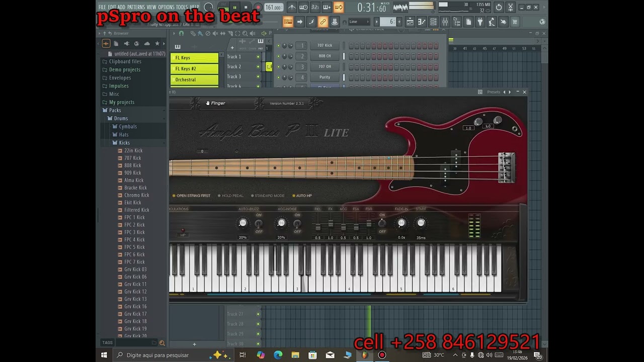Toggle the on/off switch beside FADE-IN
Viewport: 644px width, 362px height.
(x=382, y=223)
